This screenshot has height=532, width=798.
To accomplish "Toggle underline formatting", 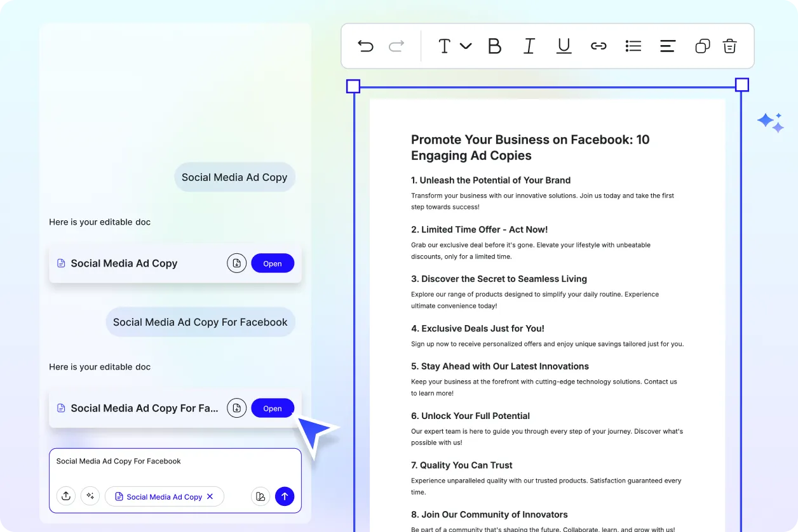I will coord(564,46).
